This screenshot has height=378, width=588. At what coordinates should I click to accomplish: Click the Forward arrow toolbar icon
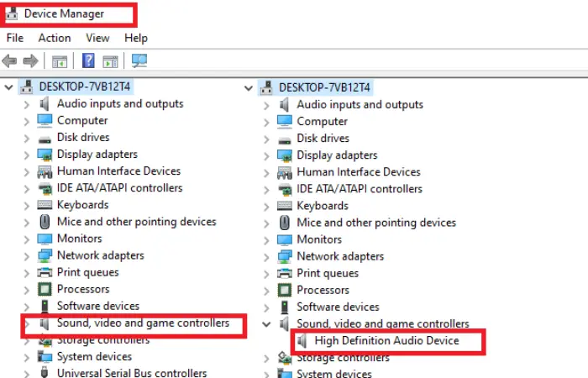click(30, 60)
